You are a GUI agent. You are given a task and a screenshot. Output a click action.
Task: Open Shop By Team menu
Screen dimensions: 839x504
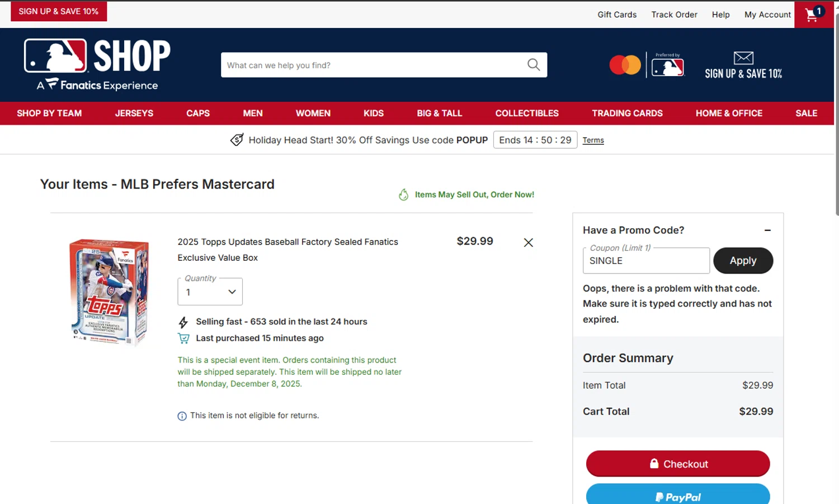pyautogui.click(x=49, y=113)
